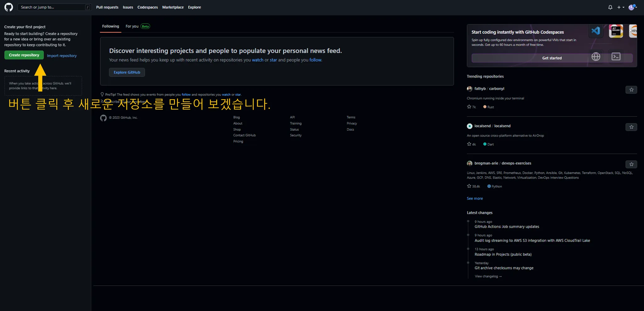Expand the plus create-new dropdown
Screen dimensions: 644x311
point(621,7)
